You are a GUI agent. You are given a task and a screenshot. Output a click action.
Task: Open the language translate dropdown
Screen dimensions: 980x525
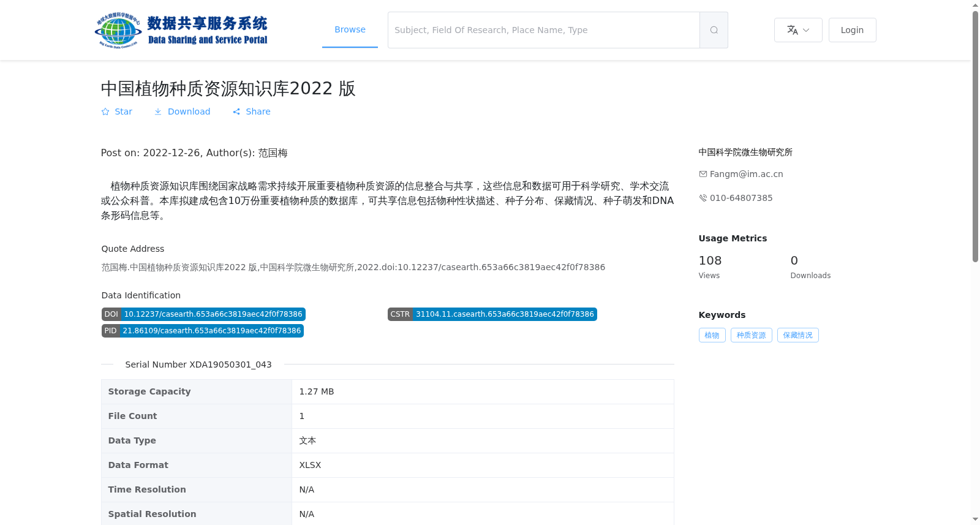tap(798, 30)
